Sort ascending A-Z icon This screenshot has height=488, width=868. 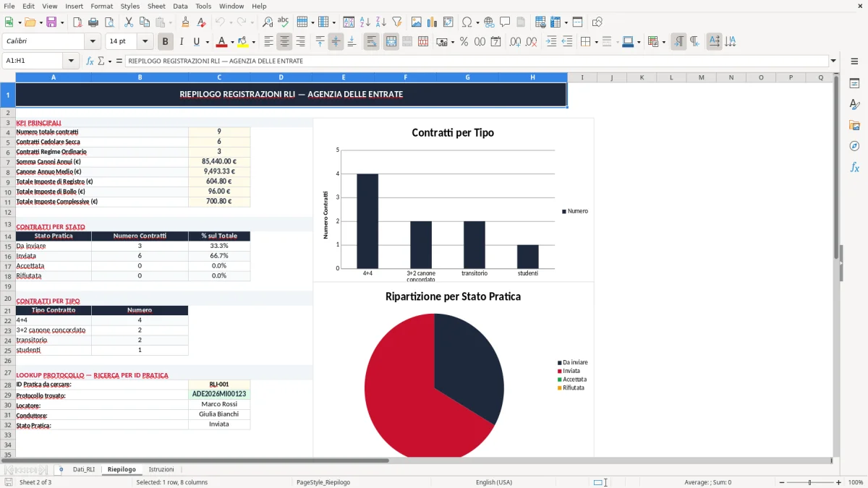click(365, 22)
